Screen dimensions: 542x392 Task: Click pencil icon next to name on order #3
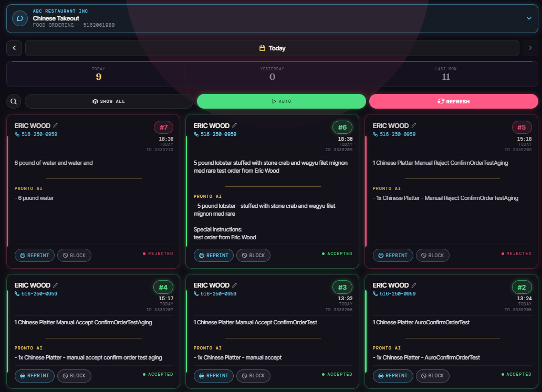234,285
